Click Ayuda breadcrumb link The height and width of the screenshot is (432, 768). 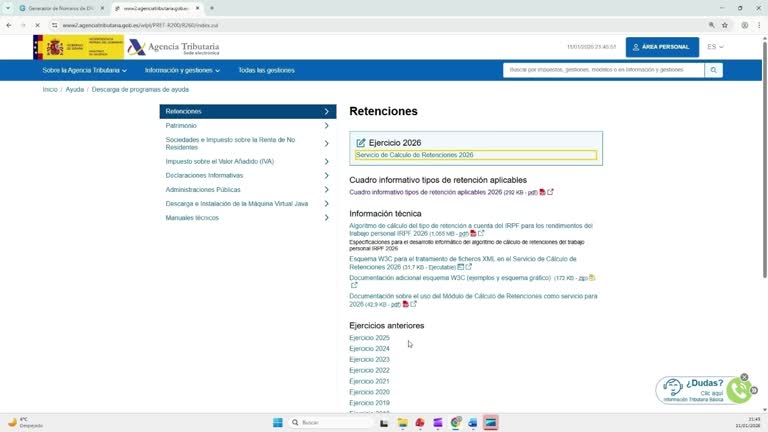74,90
